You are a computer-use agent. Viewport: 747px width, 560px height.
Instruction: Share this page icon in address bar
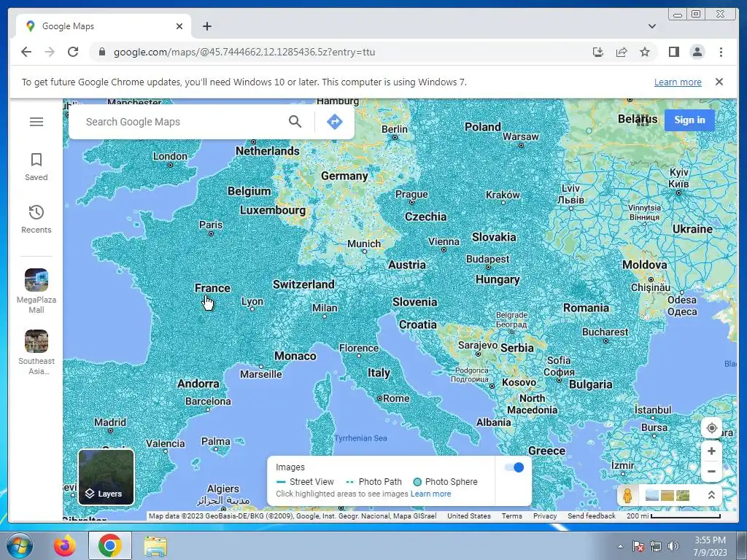622,52
